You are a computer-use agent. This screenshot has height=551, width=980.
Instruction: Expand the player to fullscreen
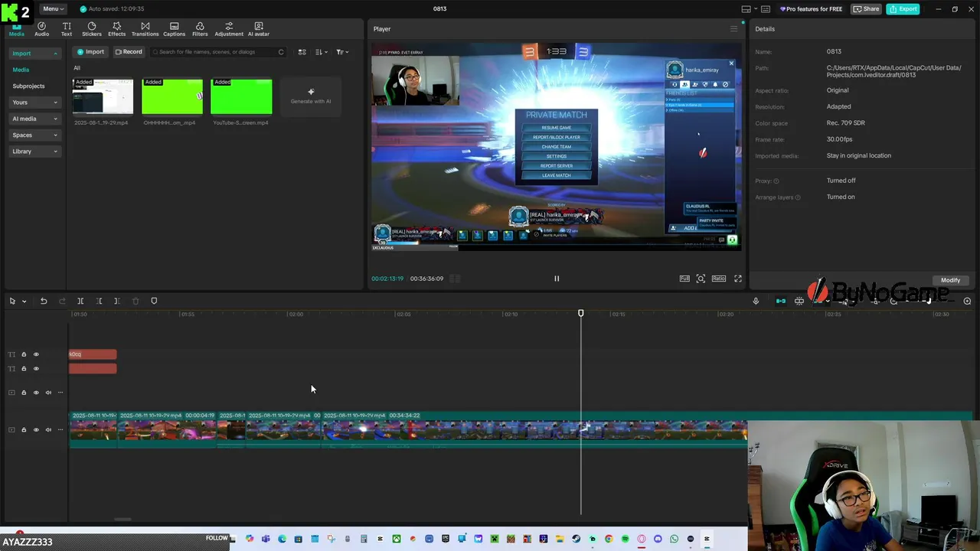(738, 279)
